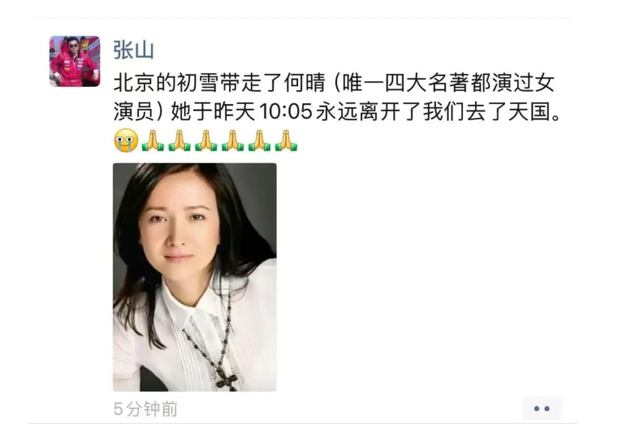Tap the third praying hands emoji
Screen dimensions: 640x428
click(x=206, y=140)
